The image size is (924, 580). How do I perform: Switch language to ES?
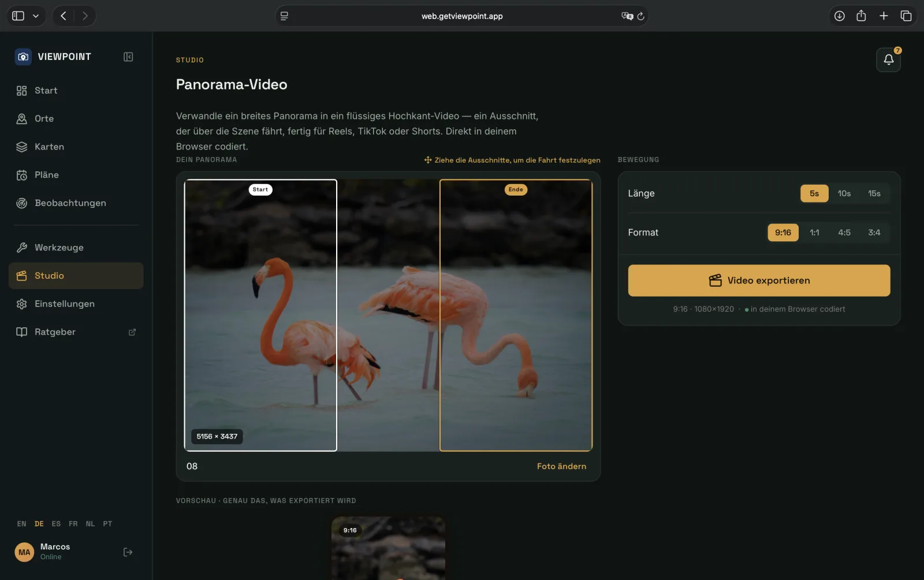tap(56, 524)
